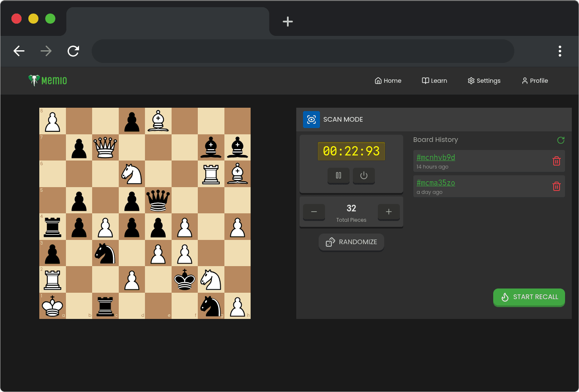Go to the Home page
The height and width of the screenshot is (392, 579).
pos(388,81)
